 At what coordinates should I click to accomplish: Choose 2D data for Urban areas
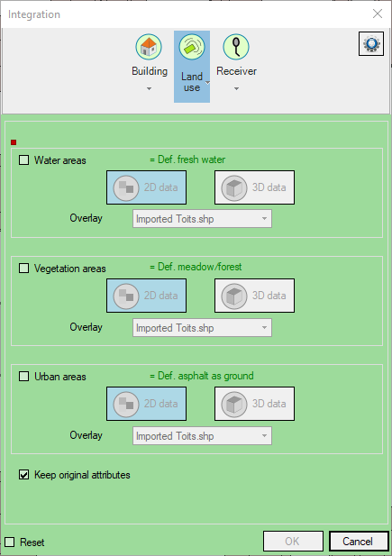[x=146, y=404]
